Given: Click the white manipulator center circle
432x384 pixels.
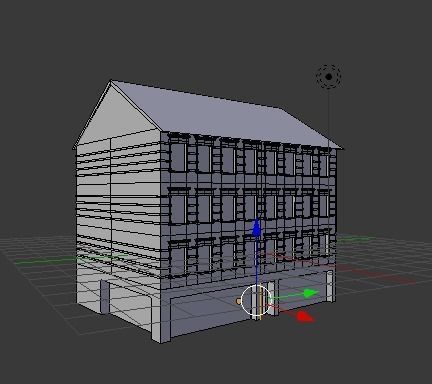Looking at the screenshot, I should (x=256, y=301).
